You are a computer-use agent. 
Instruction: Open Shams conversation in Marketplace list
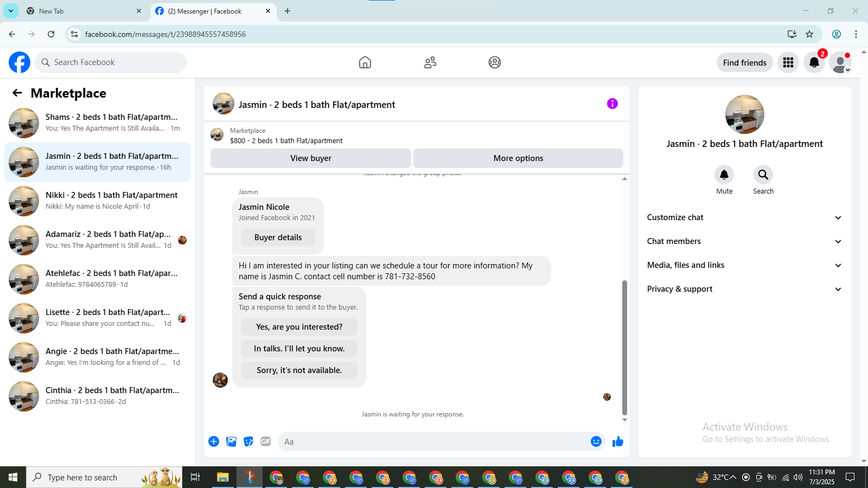coord(98,123)
